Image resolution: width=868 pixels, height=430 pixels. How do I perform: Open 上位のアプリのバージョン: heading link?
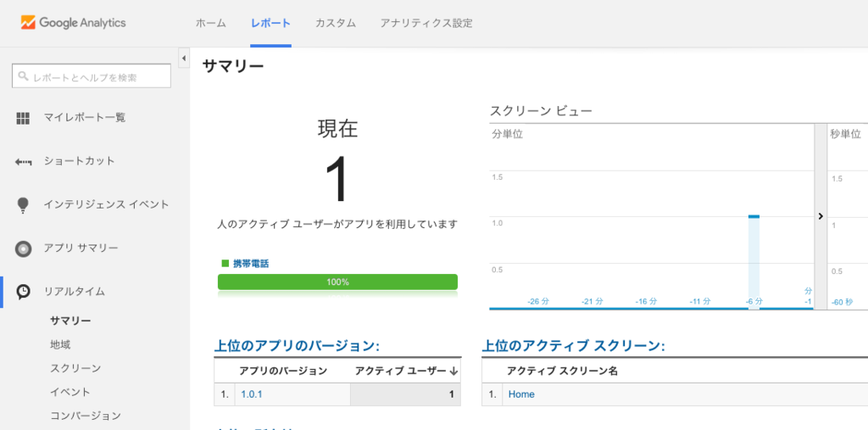[297, 346]
